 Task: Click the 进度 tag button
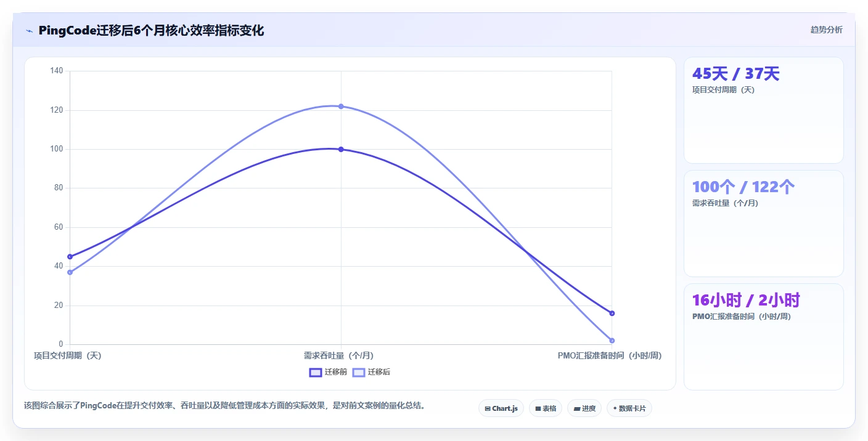click(x=584, y=408)
